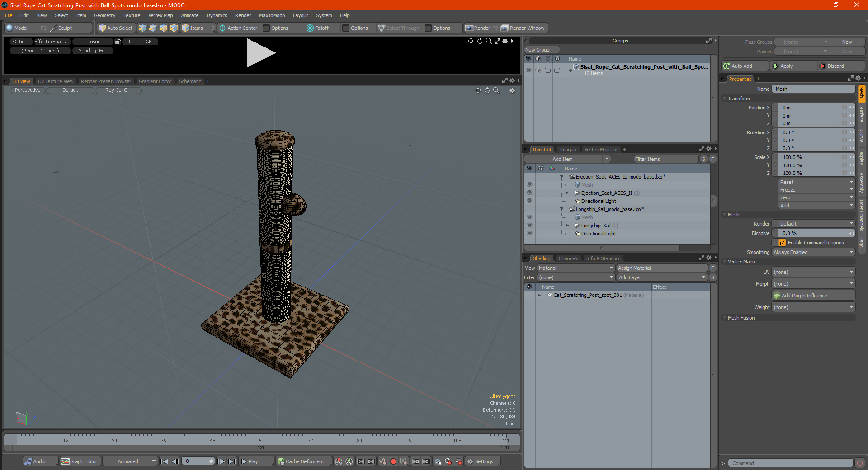Go to first frame
The height and width of the screenshot is (470, 868).
[165, 461]
